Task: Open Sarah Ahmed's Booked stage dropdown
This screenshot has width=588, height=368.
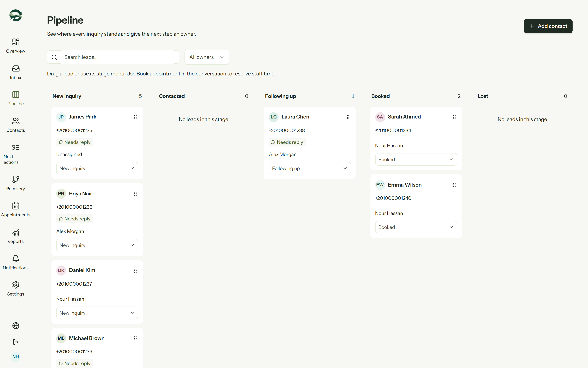Action: coord(416,159)
